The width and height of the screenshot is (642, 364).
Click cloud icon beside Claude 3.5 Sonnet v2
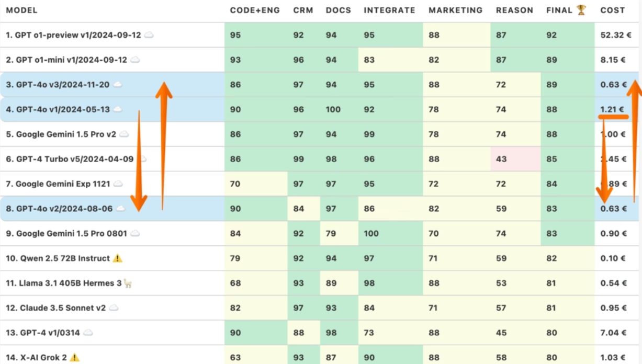114,308
